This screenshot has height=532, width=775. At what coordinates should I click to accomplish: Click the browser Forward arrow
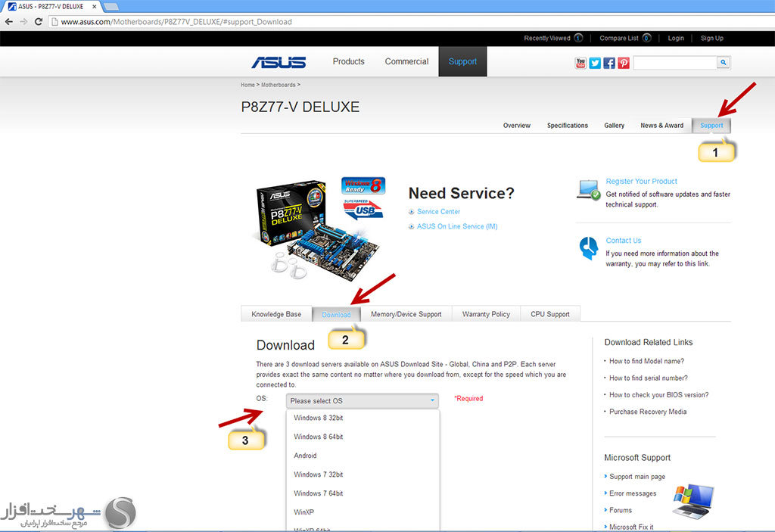(23, 22)
